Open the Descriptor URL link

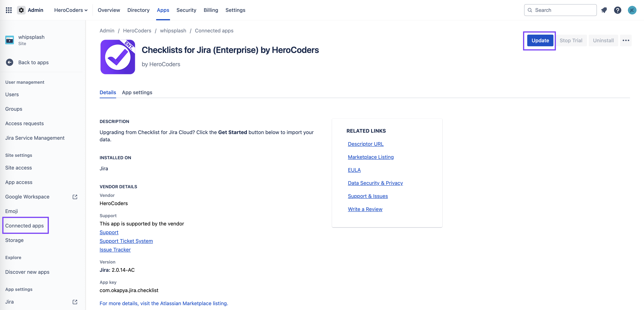(x=365, y=144)
